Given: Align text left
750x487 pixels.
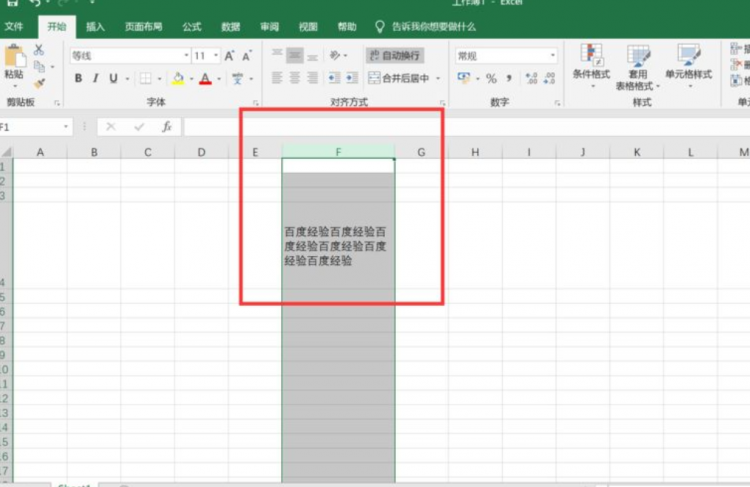Looking at the screenshot, I should [277, 77].
